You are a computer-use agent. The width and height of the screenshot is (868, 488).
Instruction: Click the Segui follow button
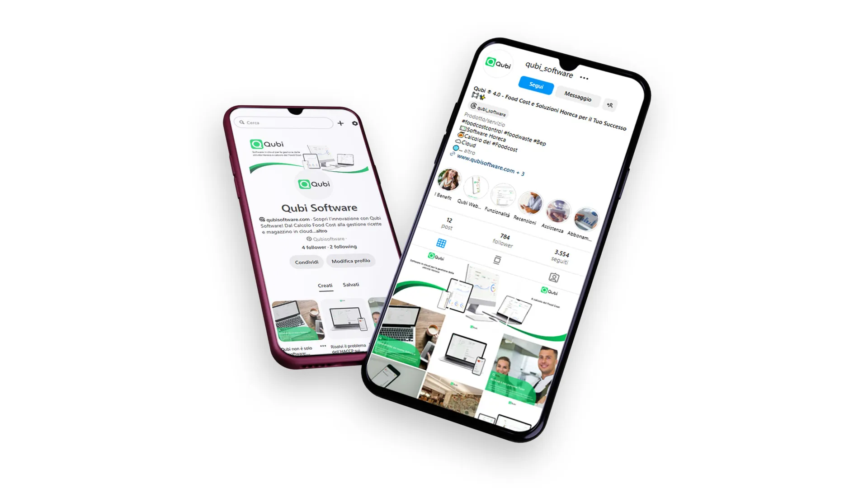pyautogui.click(x=535, y=85)
